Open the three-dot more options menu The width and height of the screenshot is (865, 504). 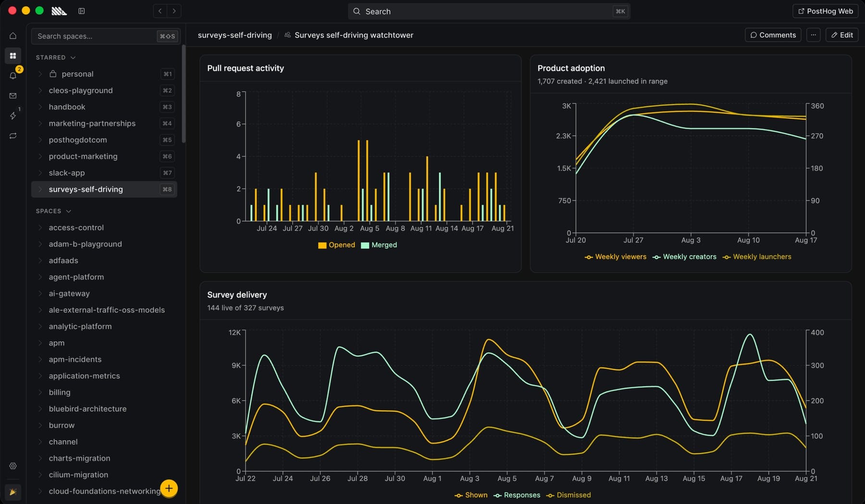(813, 35)
